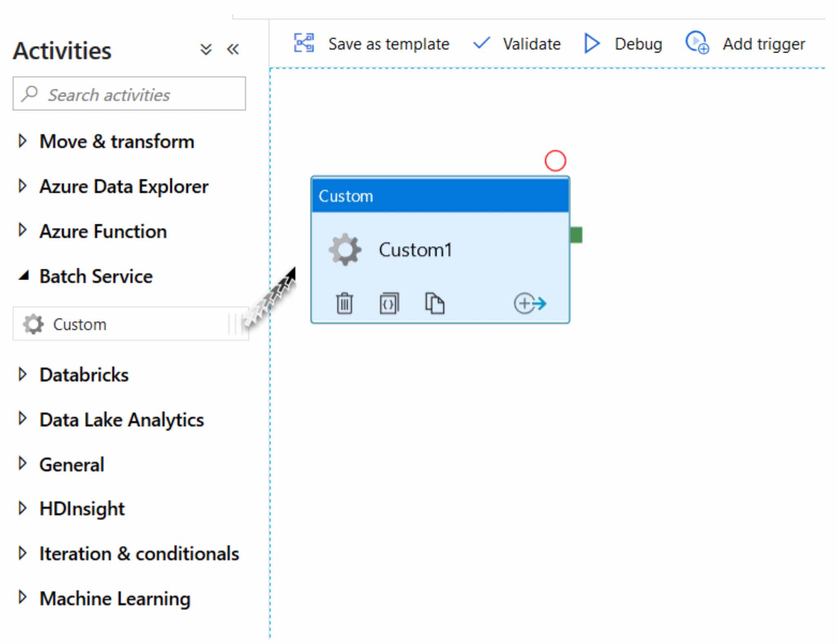The image size is (837, 644).
Task: Expand the Iteration & conditionals group arrow
Action: click(x=23, y=553)
